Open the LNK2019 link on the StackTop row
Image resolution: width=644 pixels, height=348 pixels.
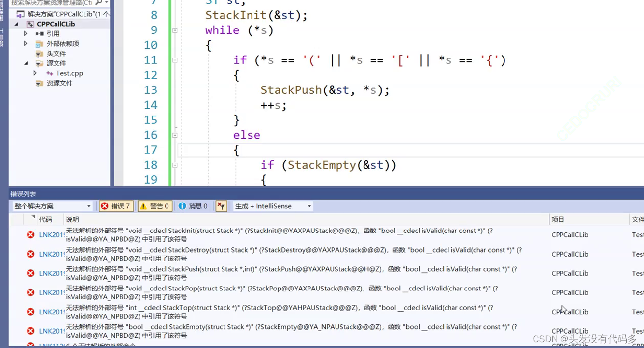(x=52, y=312)
